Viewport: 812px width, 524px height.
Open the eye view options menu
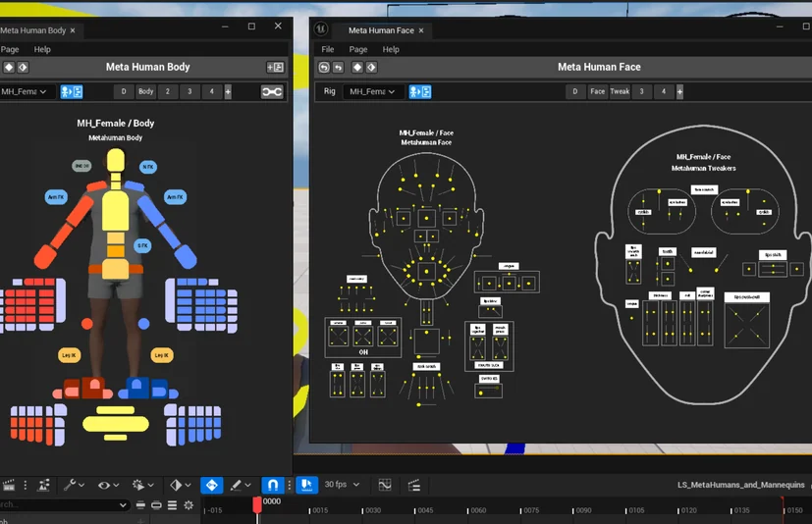click(x=108, y=485)
